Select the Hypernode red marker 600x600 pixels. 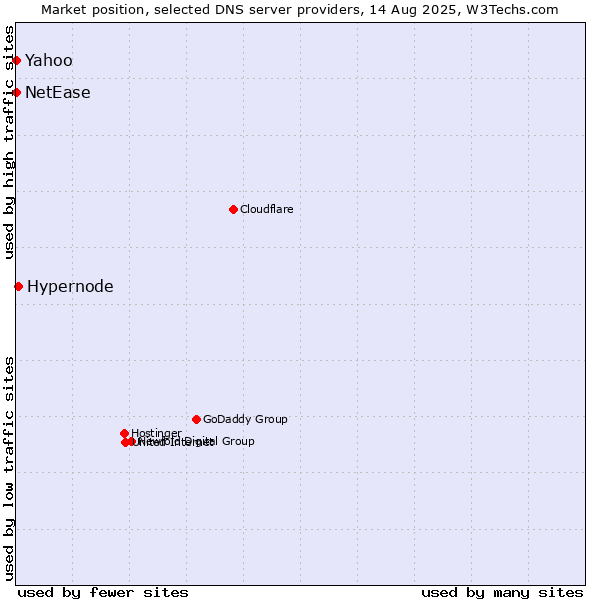[x=18, y=287]
